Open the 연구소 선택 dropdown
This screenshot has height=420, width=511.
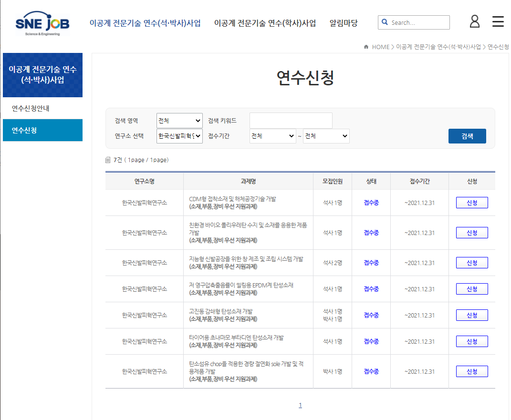tap(179, 136)
